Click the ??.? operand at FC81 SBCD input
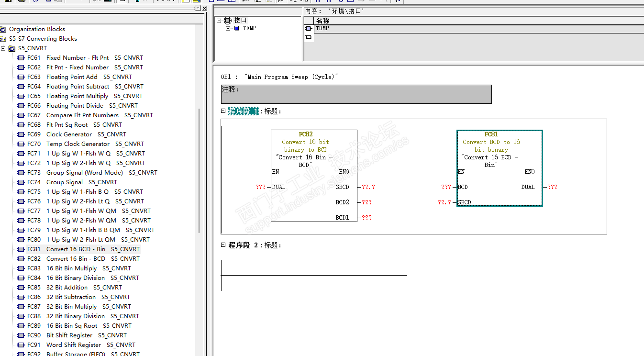The image size is (644, 356). pyautogui.click(x=444, y=202)
